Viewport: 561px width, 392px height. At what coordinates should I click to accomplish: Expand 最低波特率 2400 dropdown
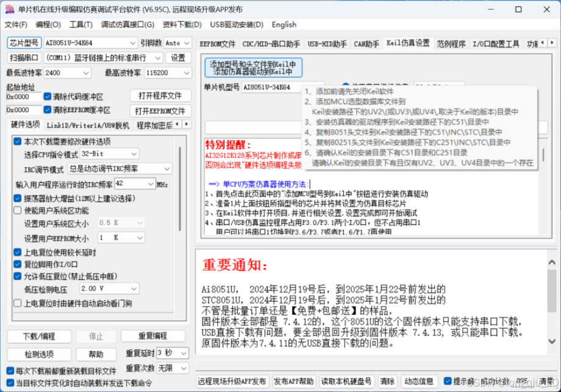(86, 73)
